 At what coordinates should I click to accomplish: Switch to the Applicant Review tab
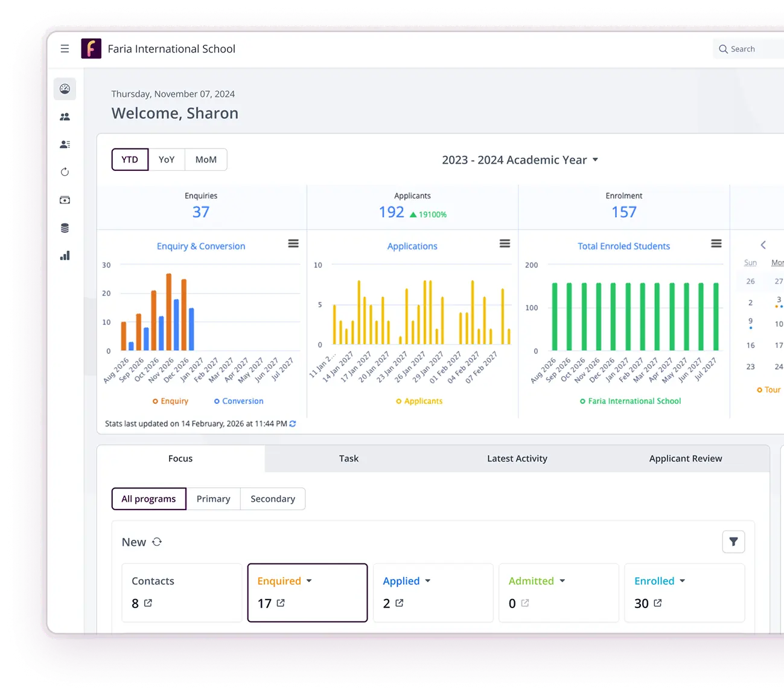click(x=686, y=458)
